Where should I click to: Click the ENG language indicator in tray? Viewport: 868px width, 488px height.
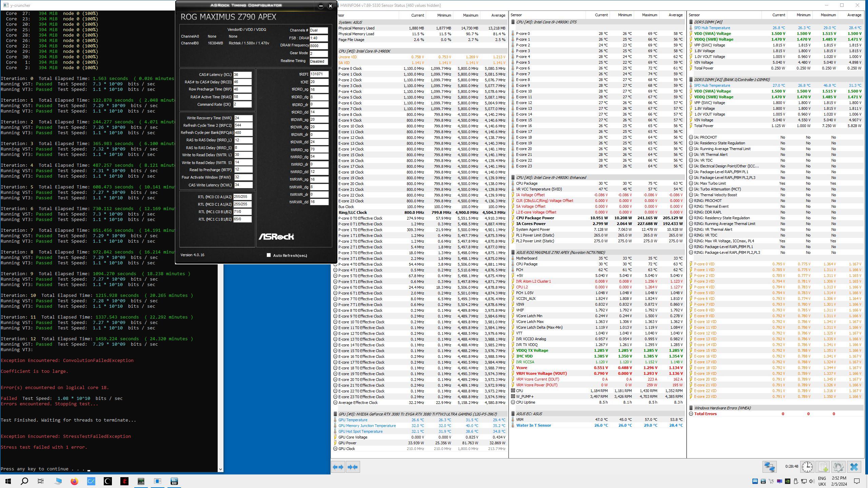822,478
